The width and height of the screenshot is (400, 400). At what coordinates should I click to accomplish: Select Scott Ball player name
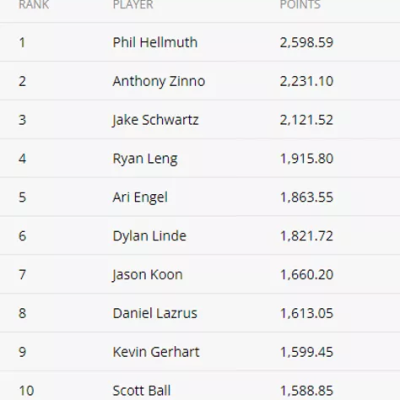coord(142,391)
